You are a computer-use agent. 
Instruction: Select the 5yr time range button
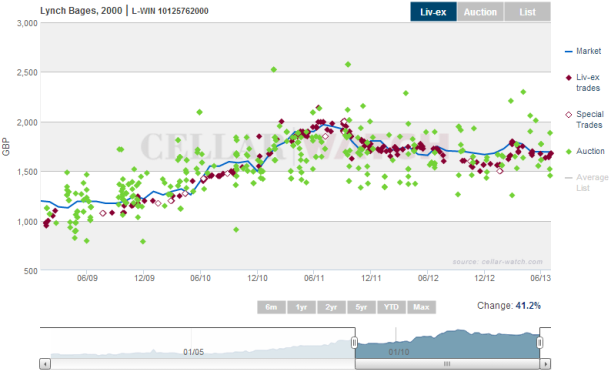pyautogui.click(x=361, y=307)
